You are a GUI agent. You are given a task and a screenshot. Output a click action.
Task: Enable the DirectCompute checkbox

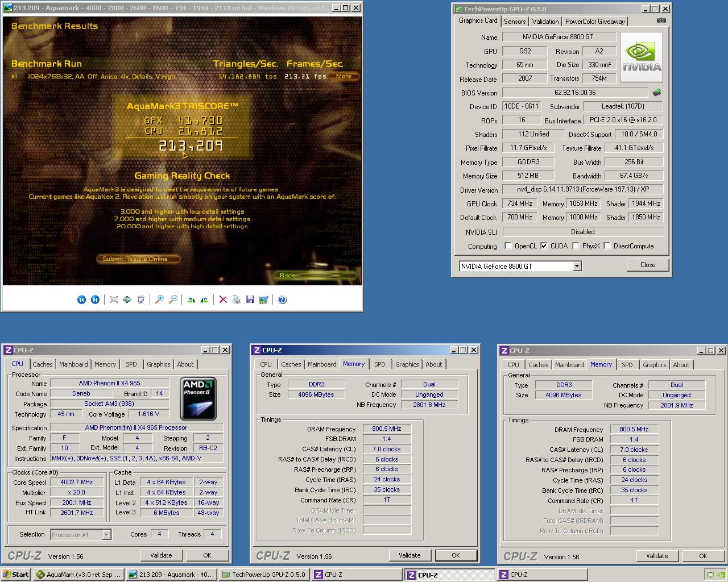click(607, 246)
